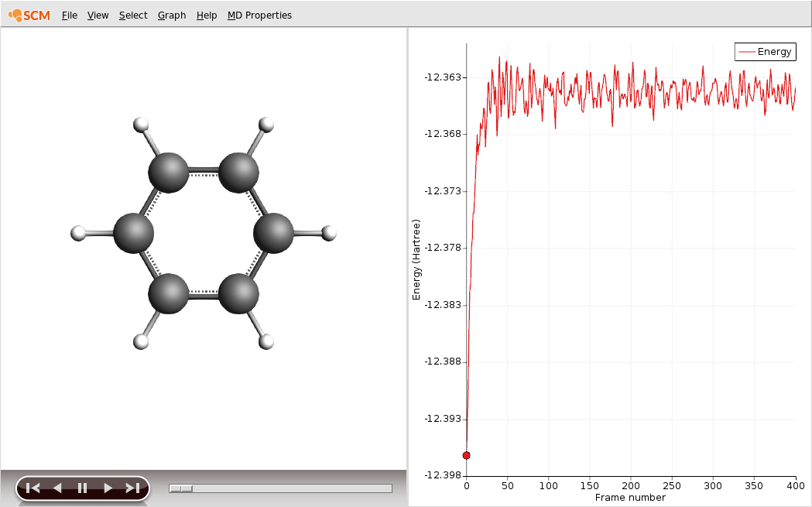Screen dimensions: 812x507
Task: Step back one frame
Action: [x=57, y=488]
